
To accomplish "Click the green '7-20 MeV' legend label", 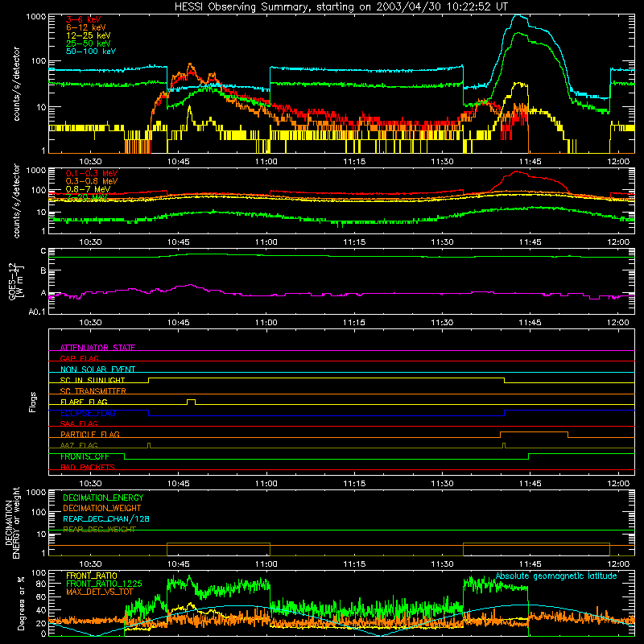I will 87,197.
